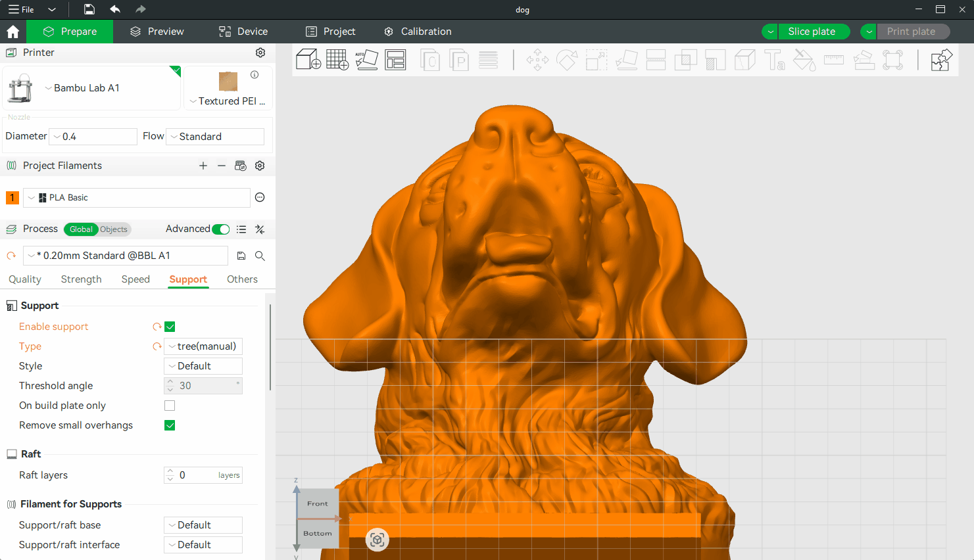Open the Preview tab
The height and width of the screenshot is (560, 974).
pos(157,32)
